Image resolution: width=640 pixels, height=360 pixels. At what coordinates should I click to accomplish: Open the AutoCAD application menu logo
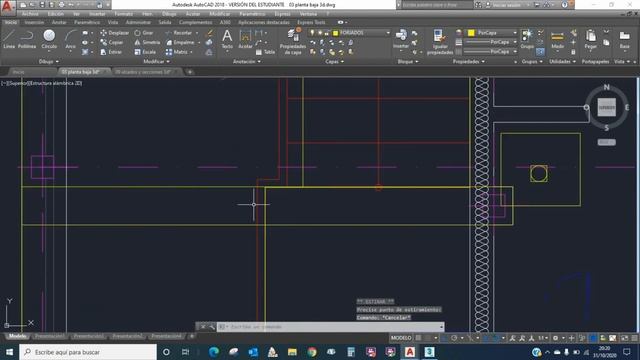coord(8,7)
